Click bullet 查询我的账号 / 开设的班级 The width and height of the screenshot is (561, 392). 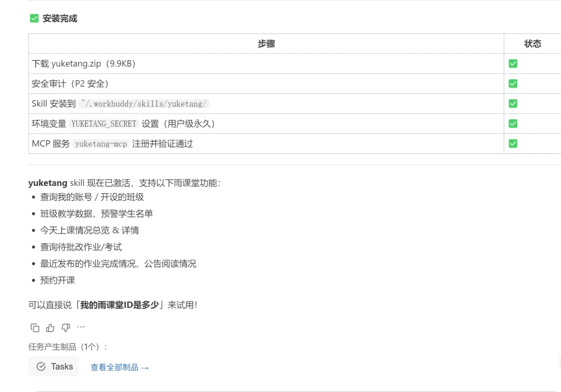pos(92,197)
